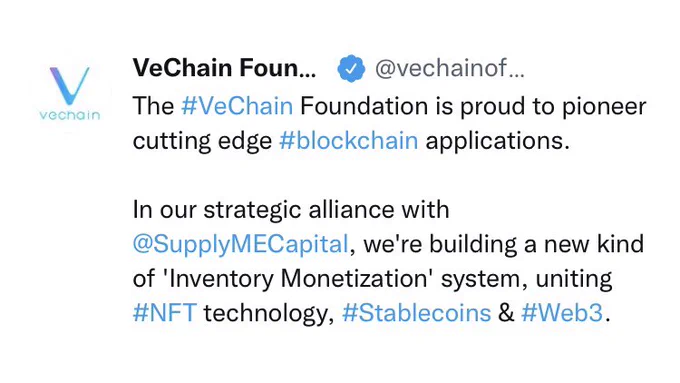
Task: Open the @vechainof... handle link
Action: pyautogui.click(x=450, y=68)
